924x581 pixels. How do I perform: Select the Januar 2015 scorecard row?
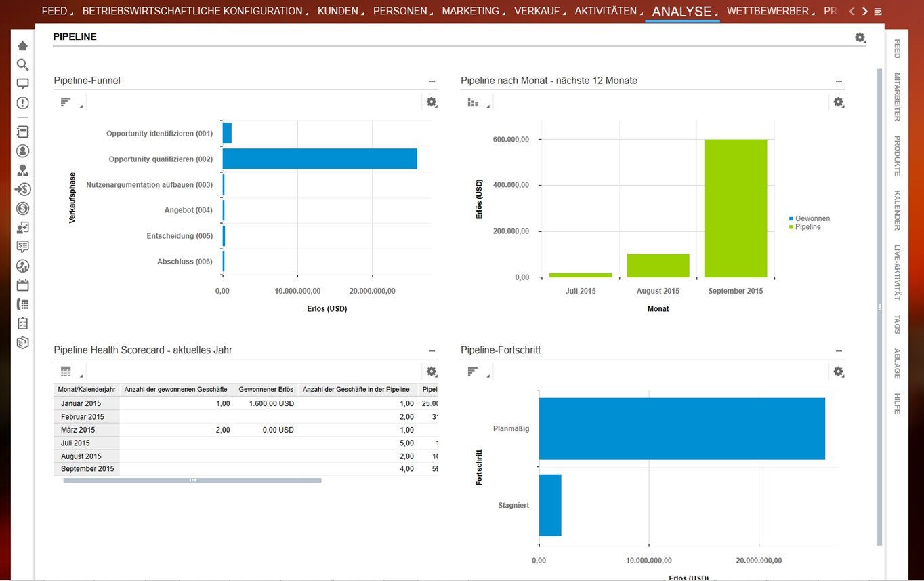245,403
